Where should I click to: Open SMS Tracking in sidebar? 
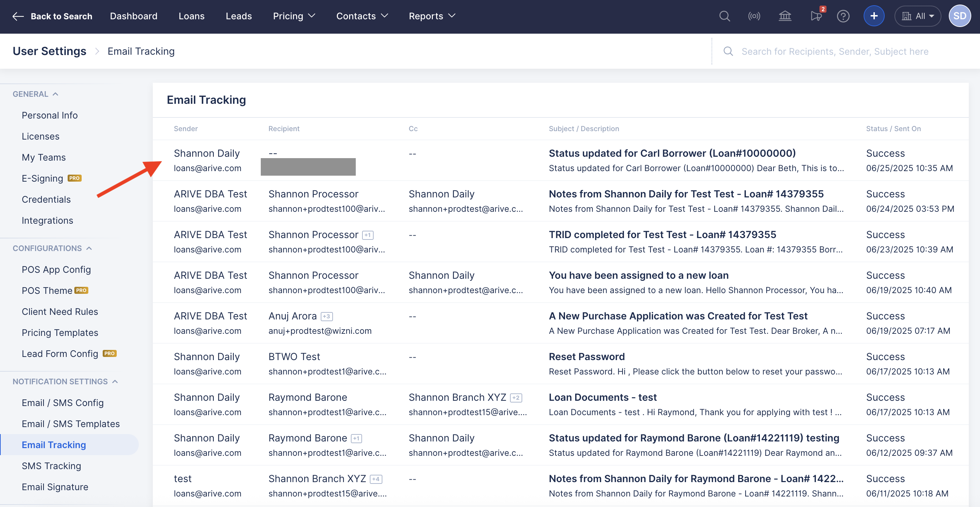point(52,466)
